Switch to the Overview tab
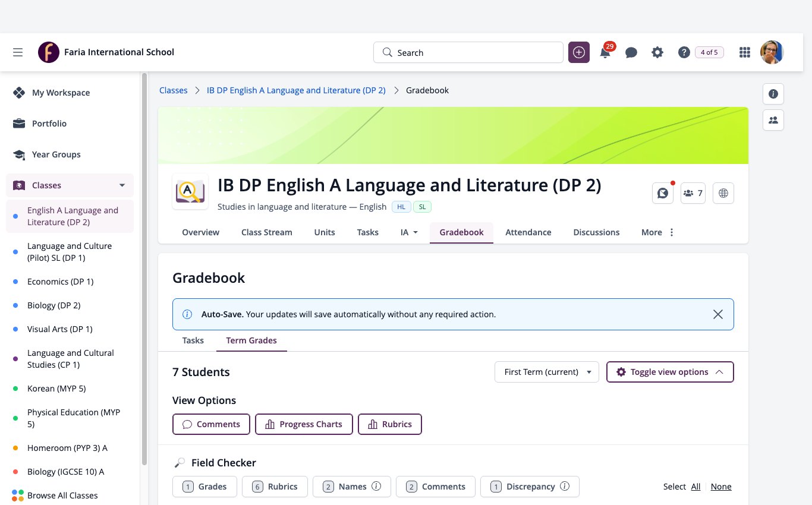The height and width of the screenshot is (505, 812). pyautogui.click(x=200, y=232)
